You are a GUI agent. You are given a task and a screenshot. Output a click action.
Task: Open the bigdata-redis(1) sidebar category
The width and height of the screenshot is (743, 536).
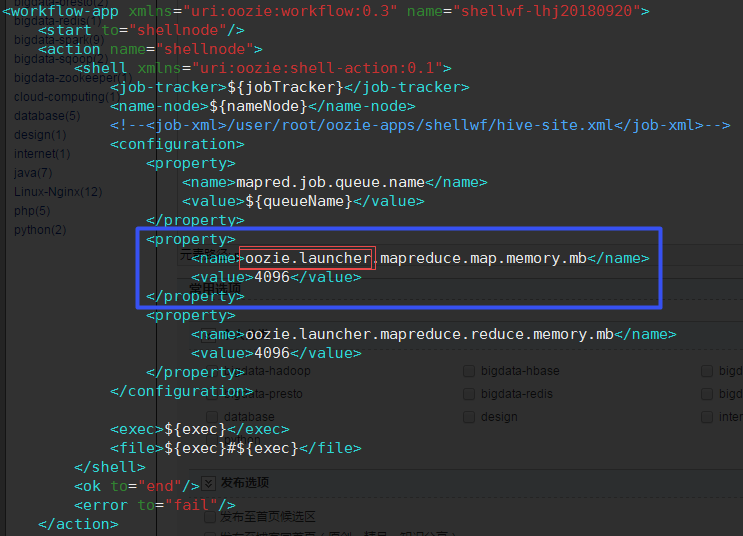tap(57, 21)
